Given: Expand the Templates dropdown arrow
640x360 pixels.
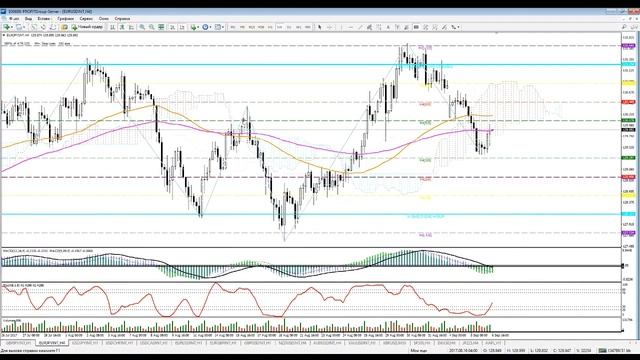Looking at the screenshot, I should (x=223, y=27).
